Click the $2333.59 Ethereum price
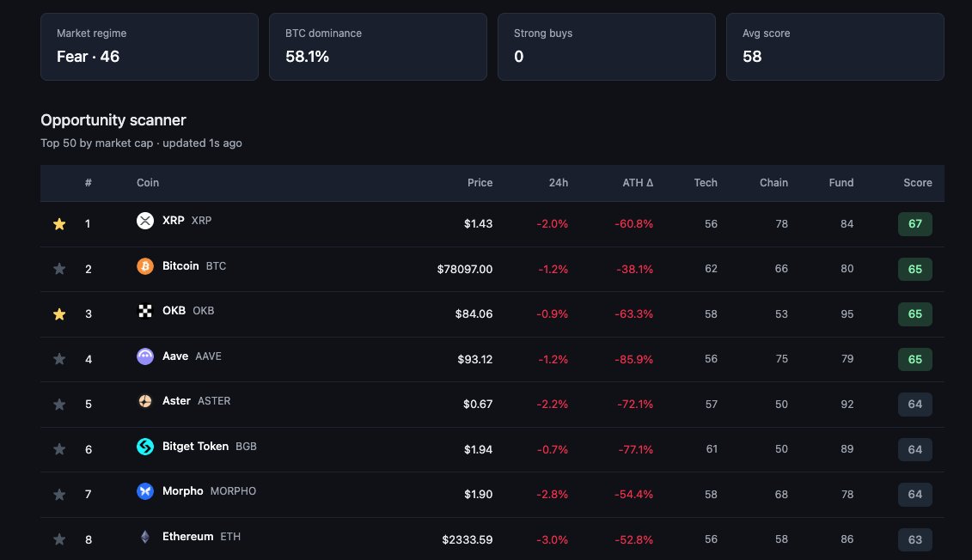 coord(468,539)
